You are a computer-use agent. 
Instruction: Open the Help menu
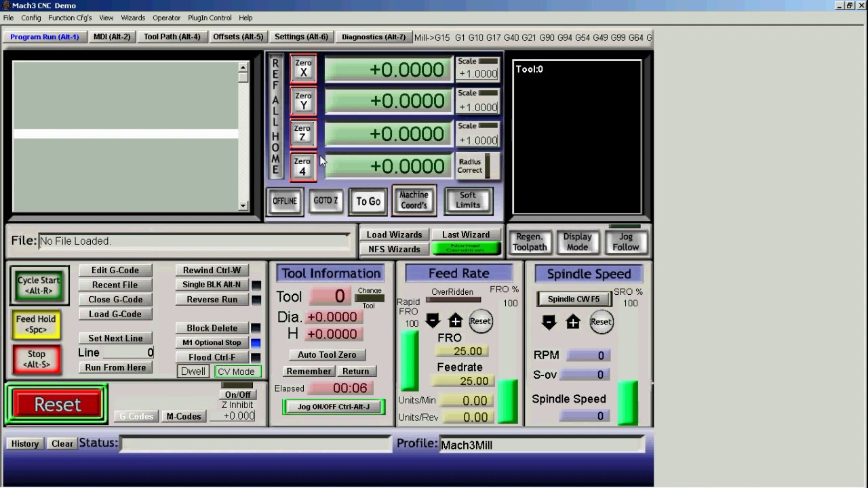tap(245, 18)
